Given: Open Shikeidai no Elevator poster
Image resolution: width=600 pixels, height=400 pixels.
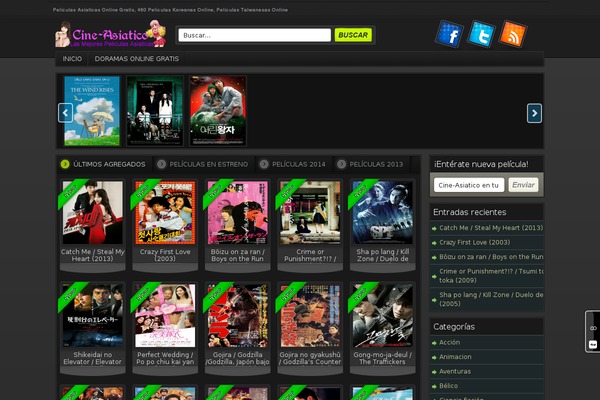Looking at the screenshot, I should pyautogui.click(x=93, y=315).
